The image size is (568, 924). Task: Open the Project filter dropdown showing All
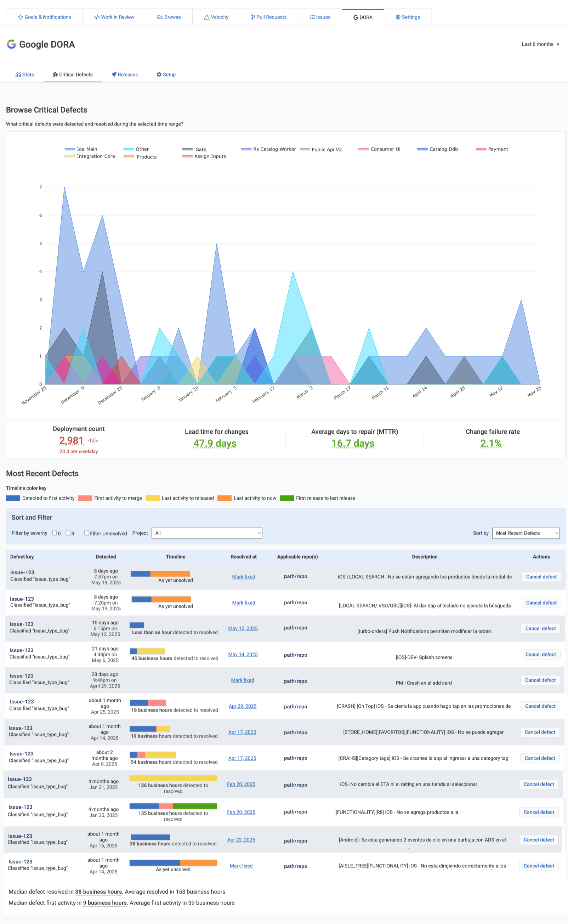(206, 533)
